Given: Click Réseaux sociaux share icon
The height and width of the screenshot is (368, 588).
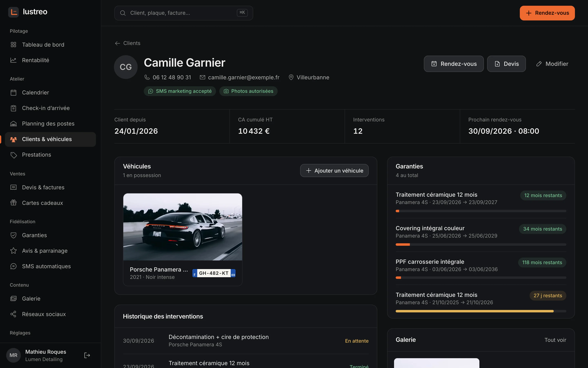Looking at the screenshot, I should click(13, 314).
